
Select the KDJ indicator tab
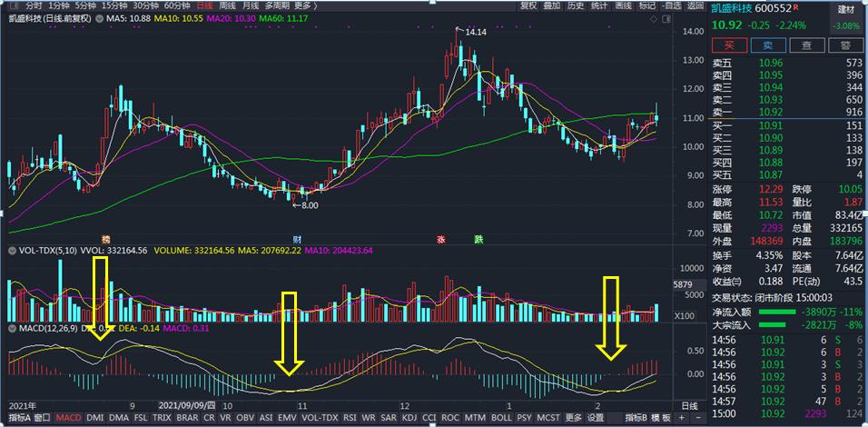coord(409,417)
